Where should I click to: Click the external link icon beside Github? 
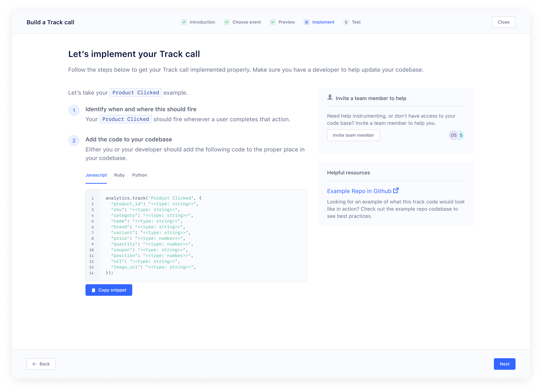tap(396, 191)
